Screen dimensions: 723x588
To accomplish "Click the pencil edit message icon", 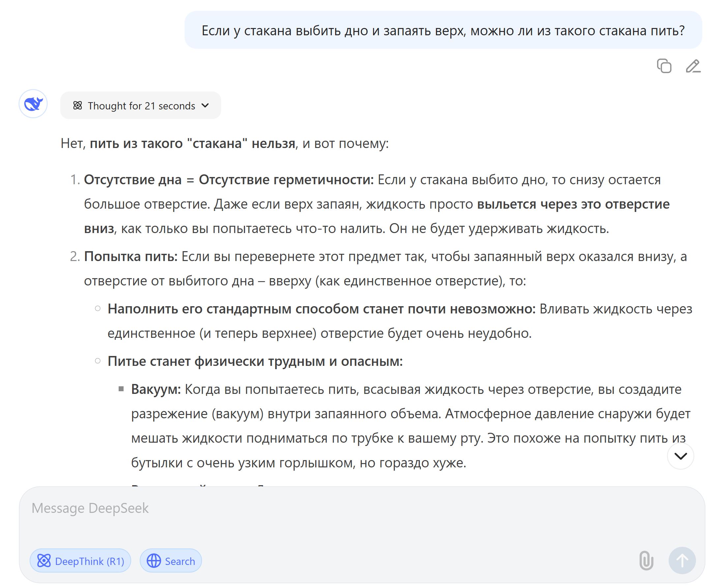I will tap(693, 66).
